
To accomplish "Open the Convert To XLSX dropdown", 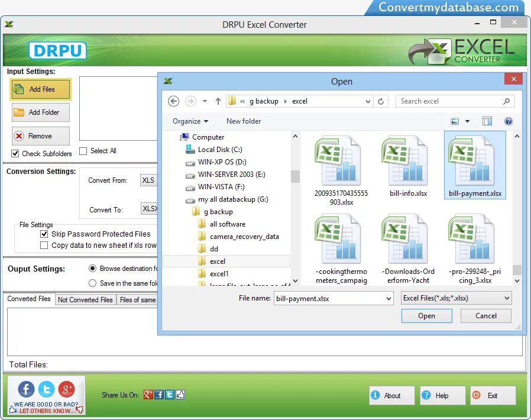I will 150,209.
